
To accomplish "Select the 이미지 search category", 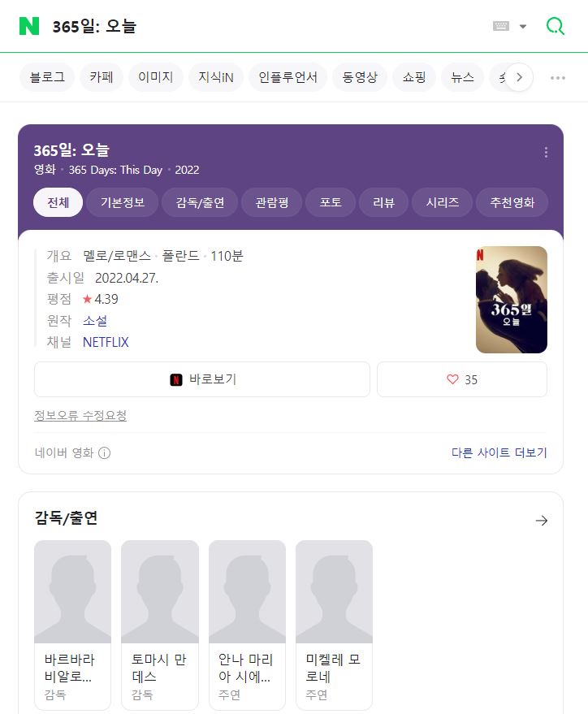I will point(155,78).
